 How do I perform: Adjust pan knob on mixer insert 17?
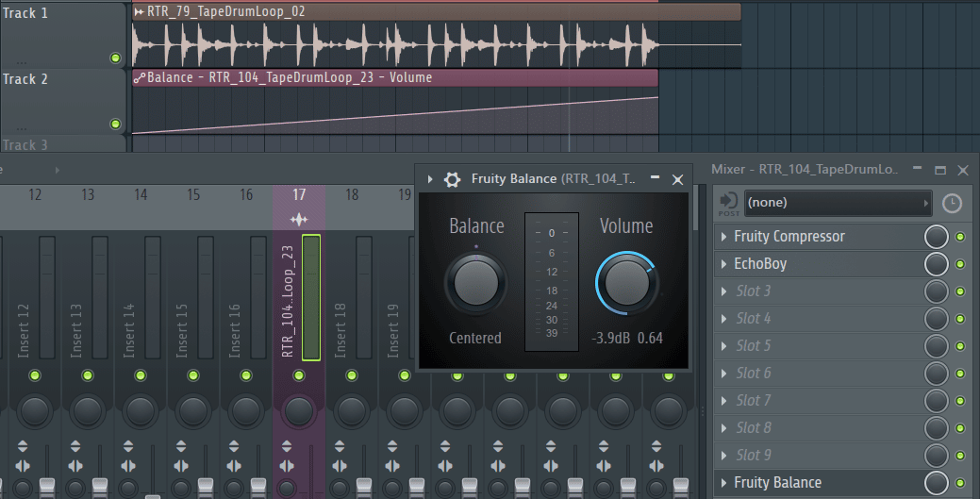(x=299, y=411)
